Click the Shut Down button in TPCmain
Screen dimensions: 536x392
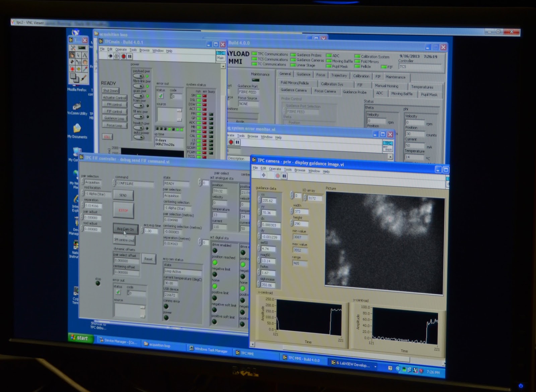(x=111, y=90)
